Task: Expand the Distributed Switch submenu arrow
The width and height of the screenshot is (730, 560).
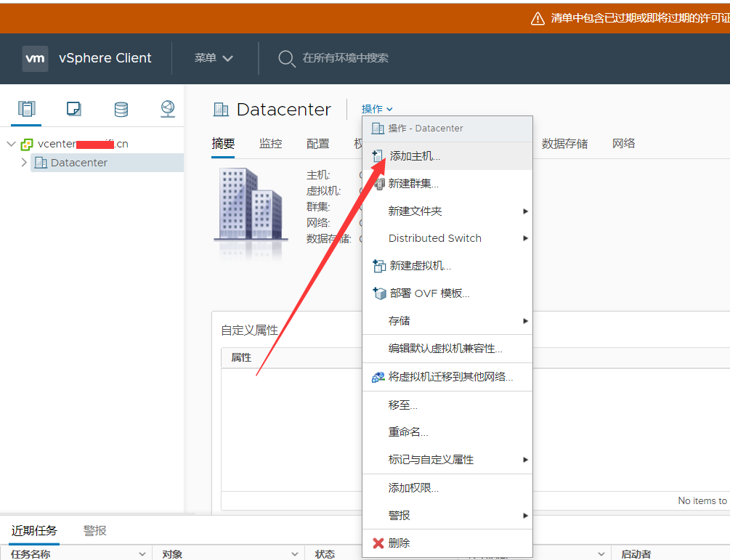Action: (525, 238)
